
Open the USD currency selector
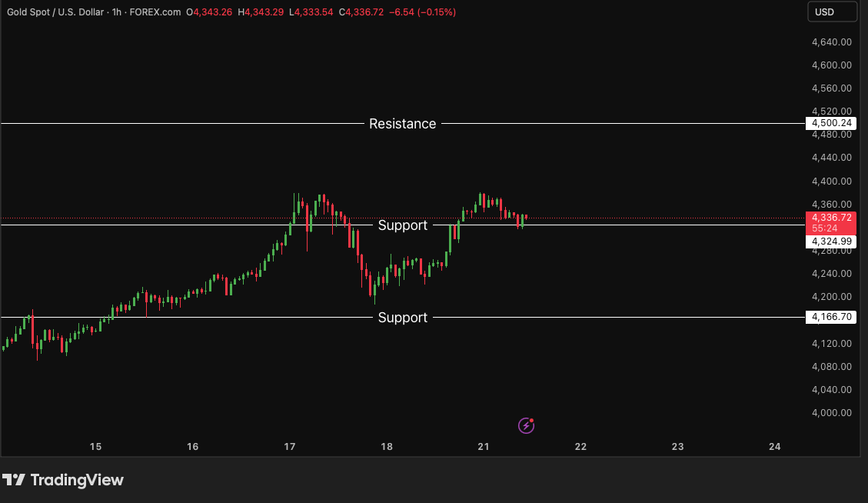pos(831,12)
